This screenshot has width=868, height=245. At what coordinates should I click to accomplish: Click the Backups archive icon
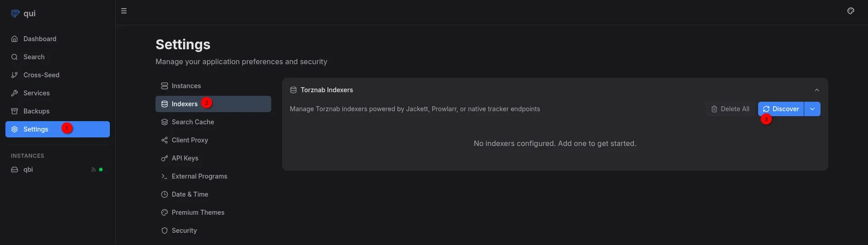click(x=14, y=111)
